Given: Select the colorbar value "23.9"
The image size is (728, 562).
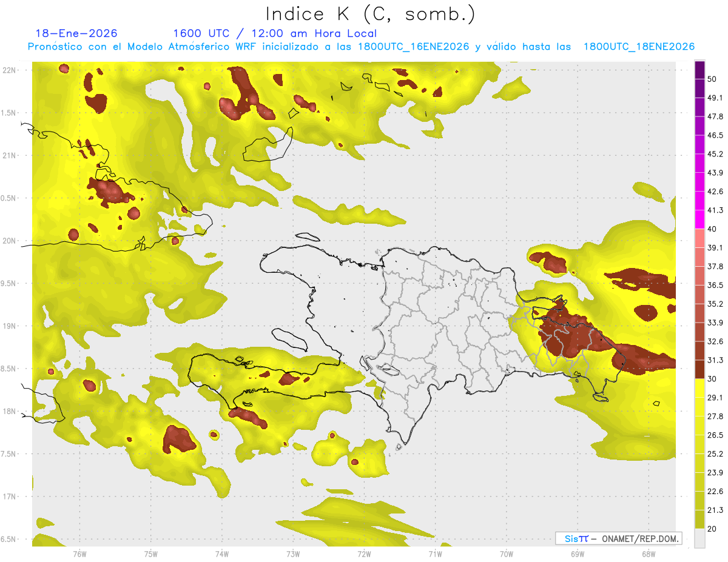Looking at the screenshot, I should [x=715, y=472].
